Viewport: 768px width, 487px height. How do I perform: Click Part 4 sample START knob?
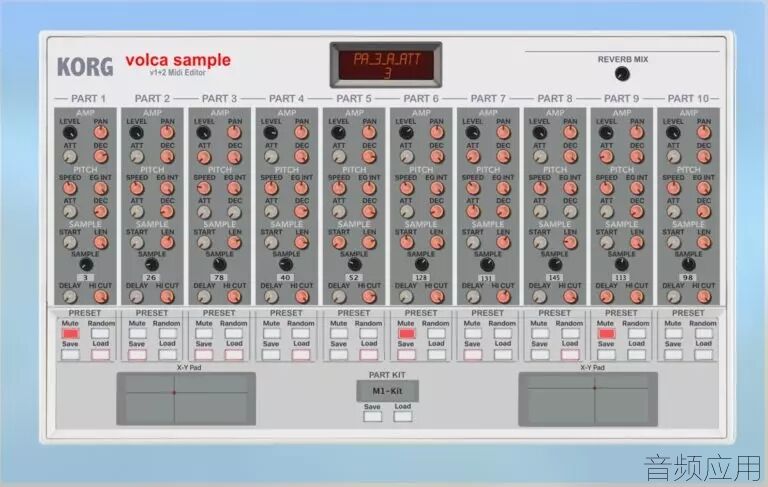(271, 243)
